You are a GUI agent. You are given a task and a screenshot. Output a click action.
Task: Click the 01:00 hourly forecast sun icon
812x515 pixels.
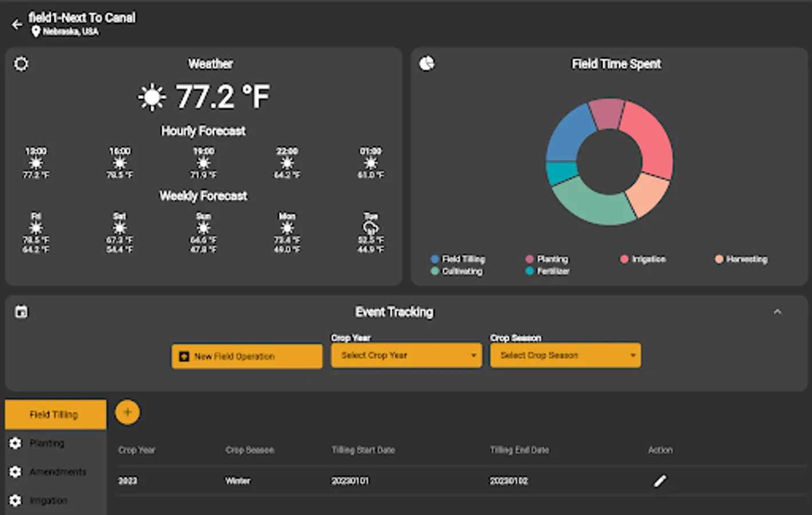[x=370, y=163]
